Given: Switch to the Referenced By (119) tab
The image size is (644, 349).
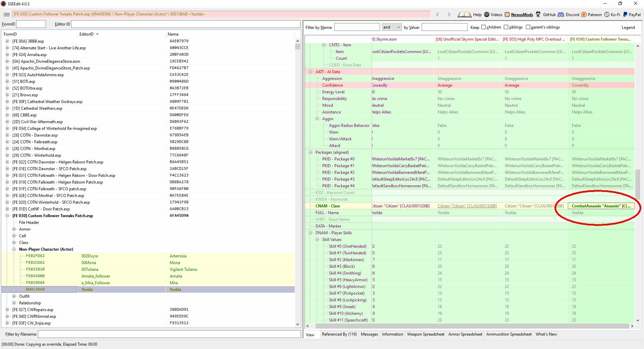Looking at the screenshot, I should (339, 334).
